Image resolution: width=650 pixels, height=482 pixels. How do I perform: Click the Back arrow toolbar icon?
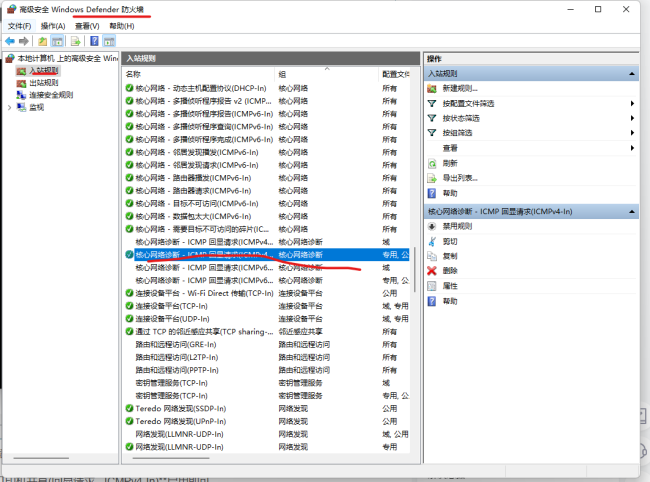(10, 41)
